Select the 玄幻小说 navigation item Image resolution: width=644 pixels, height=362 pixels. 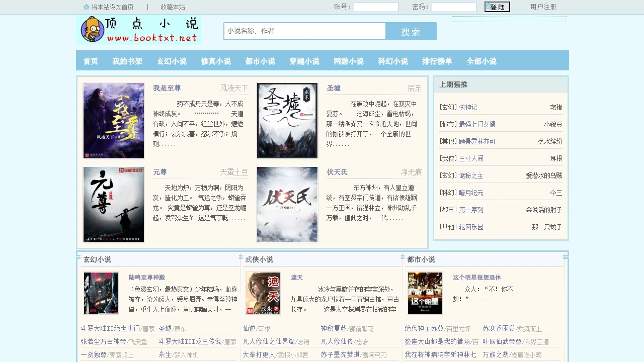pyautogui.click(x=172, y=61)
